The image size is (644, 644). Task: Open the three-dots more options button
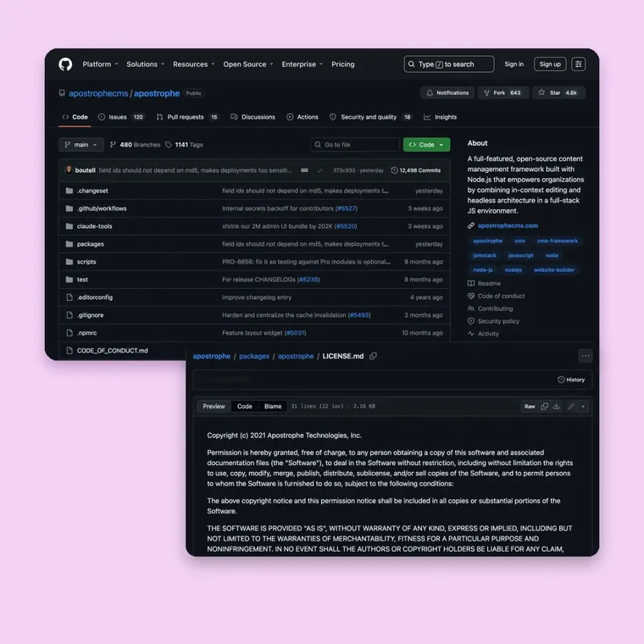click(586, 356)
